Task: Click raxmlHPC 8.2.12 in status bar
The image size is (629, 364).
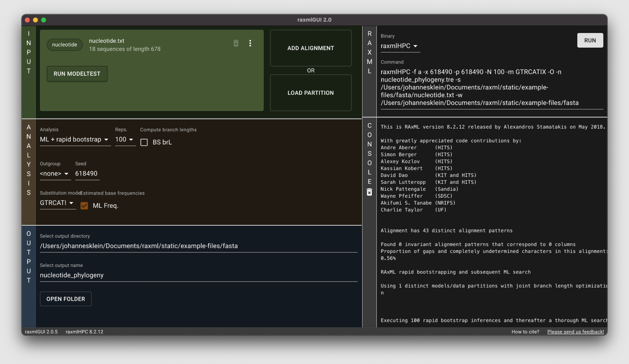Action: pyautogui.click(x=84, y=332)
